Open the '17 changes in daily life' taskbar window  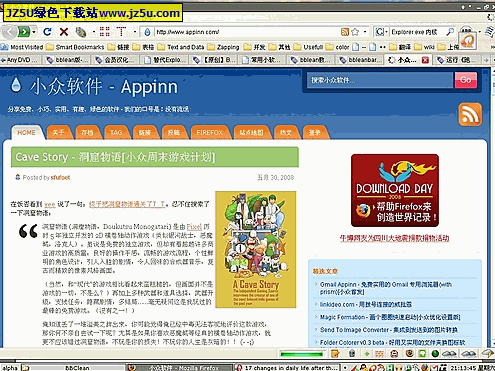coord(287,368)
